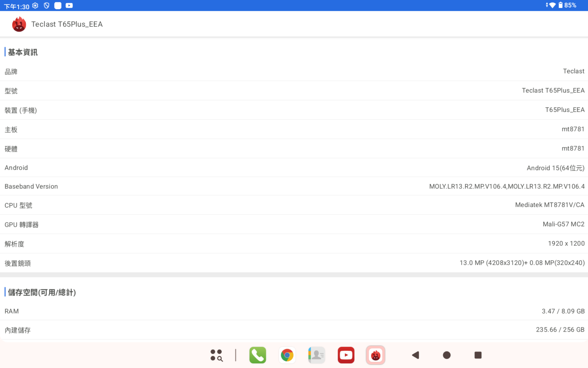Tap the clock showing 下午1:30

pyautogui.click(x=16, y=7)
